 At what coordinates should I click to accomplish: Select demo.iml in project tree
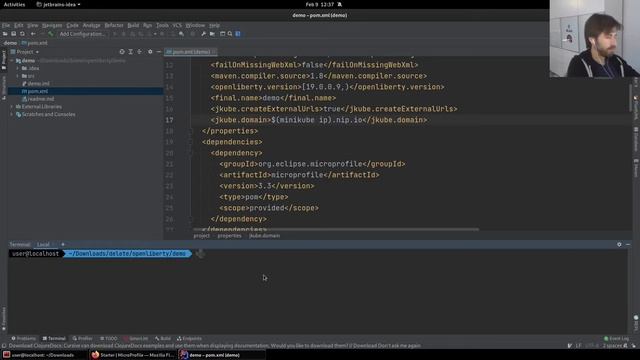coord(36,84)
